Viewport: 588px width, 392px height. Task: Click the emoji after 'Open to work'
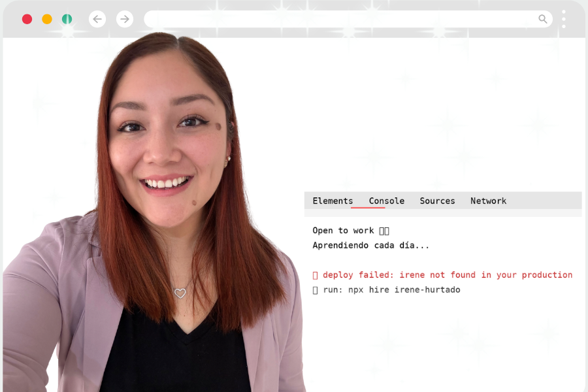coord(384,231)
